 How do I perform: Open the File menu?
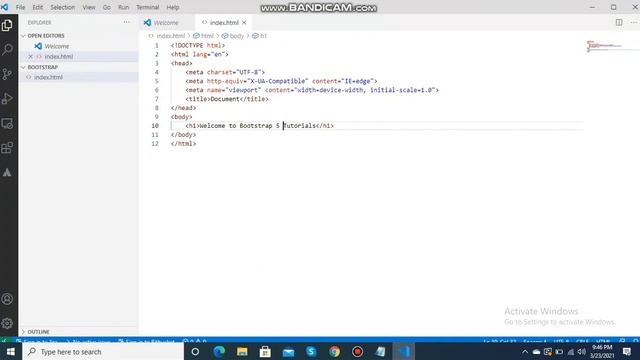[x=20, y=7]
